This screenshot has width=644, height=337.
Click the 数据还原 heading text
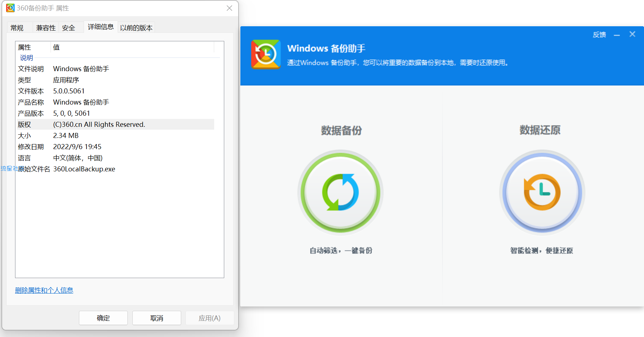pyautogui.click(x=540, y=130)
